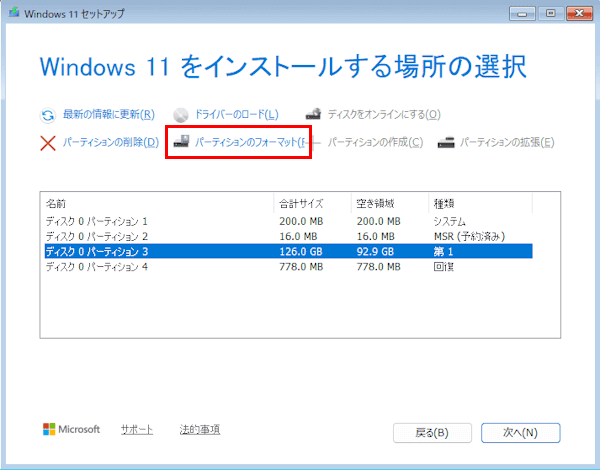Click the 種類 column header
Viewport: 600px width, 470px height.
(x=480, y=203)
